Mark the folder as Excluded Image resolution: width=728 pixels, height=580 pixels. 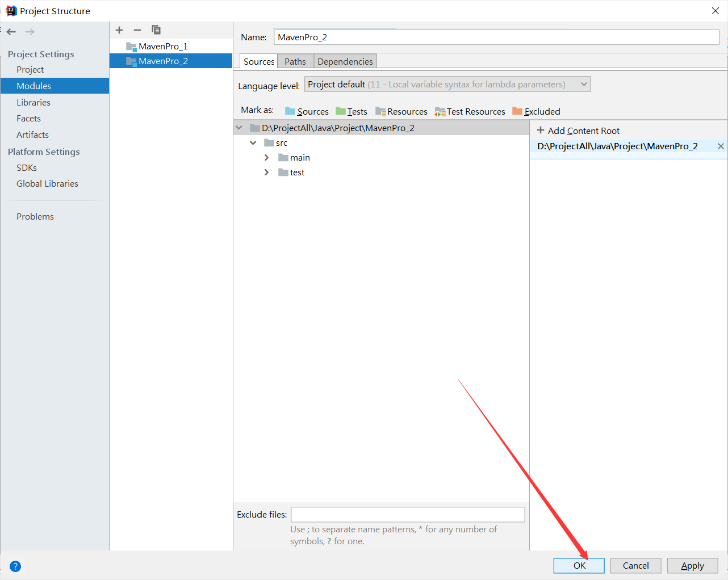(536, 111)
